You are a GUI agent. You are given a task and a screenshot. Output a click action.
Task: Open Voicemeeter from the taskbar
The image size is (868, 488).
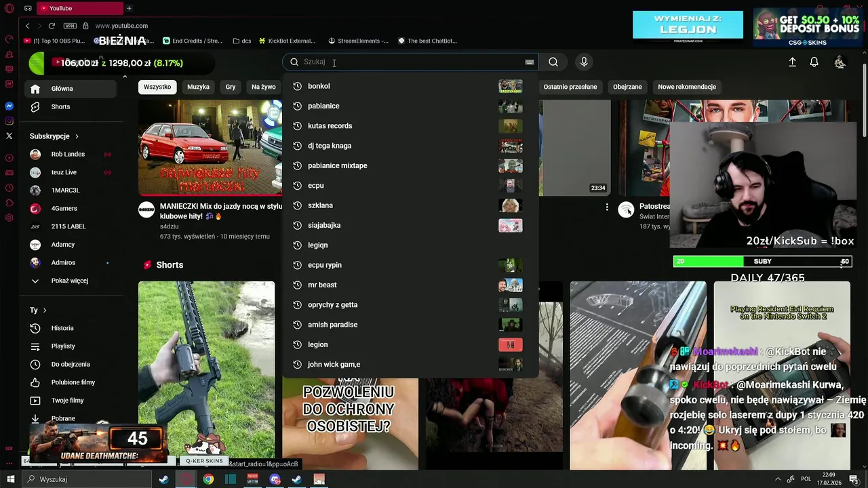coord(252,479)
